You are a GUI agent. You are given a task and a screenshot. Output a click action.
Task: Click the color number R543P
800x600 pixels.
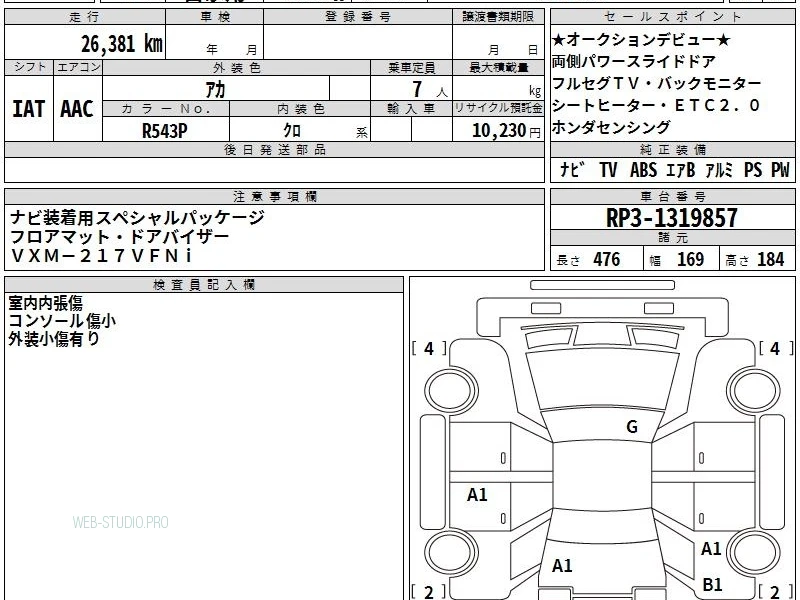164,131
